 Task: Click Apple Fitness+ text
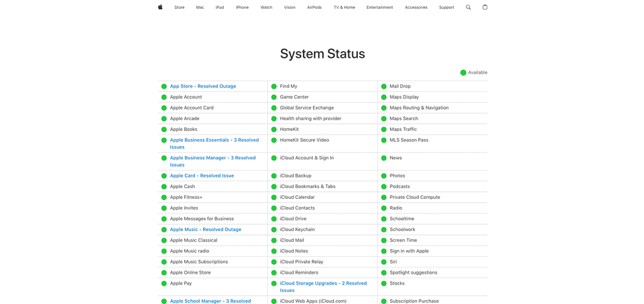pos(186,197)
